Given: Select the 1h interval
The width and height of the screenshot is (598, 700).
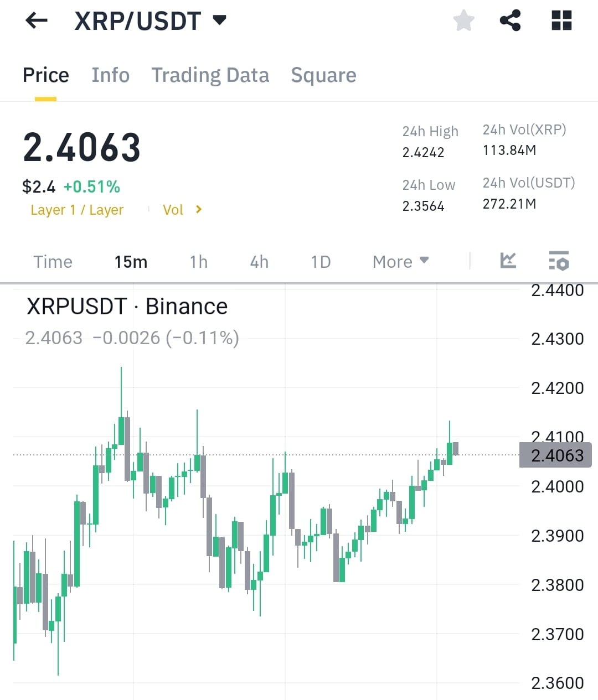Looking at the screenshot, I should [198, 261].
